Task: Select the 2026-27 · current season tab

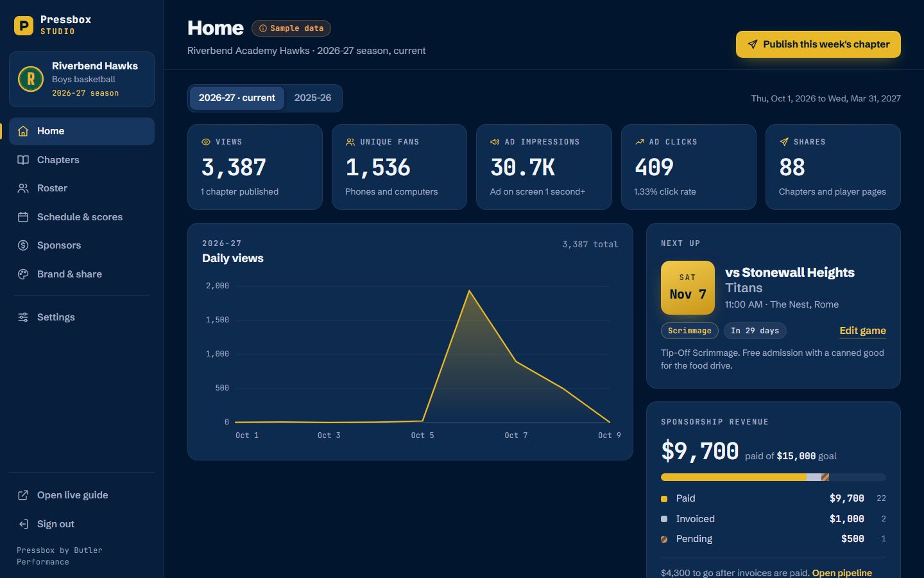Action: (237, 98)
